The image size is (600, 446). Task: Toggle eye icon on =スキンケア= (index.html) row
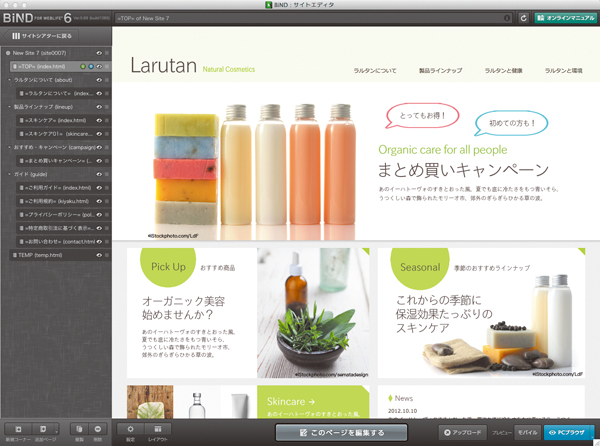click(x=99, y=120)
